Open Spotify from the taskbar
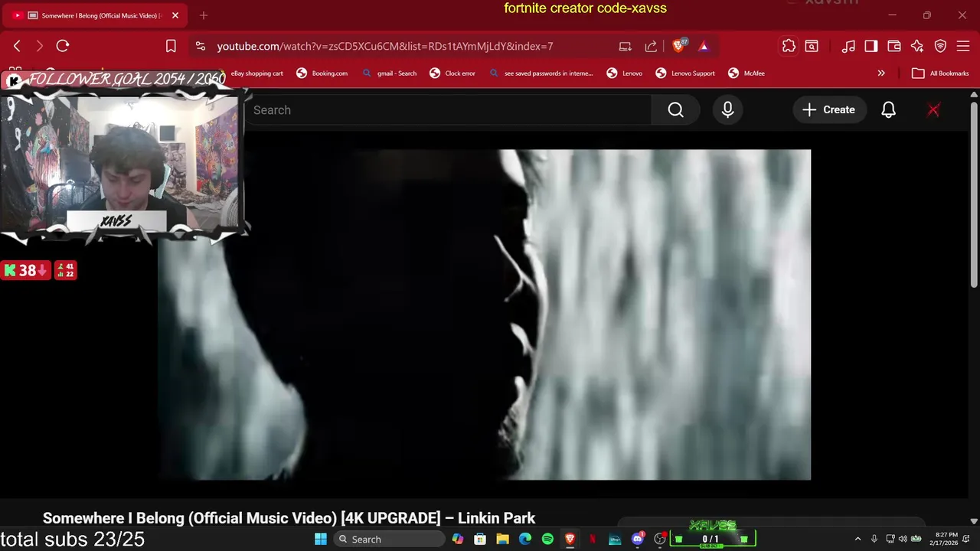Viewport: 980px width, 551px height. (547, 540)
